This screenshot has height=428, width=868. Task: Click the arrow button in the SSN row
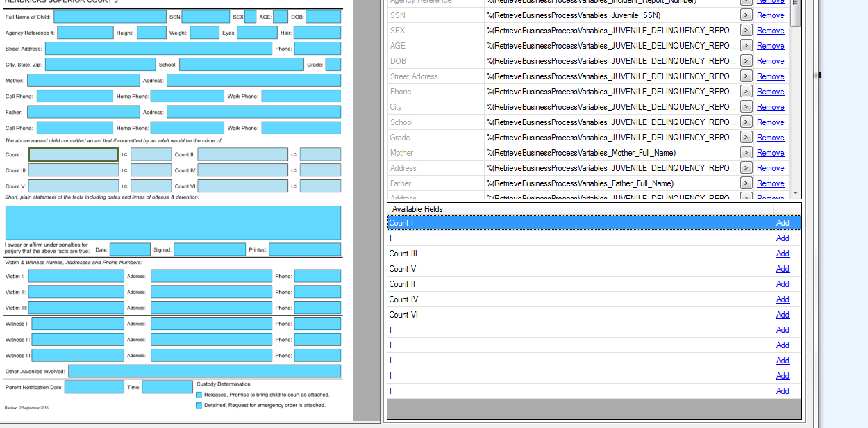point(746,15)
